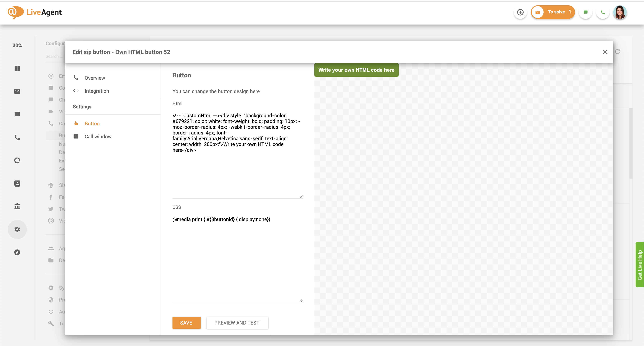Click the LiveAgent home/dashboard icon
The height and width of the screenshot is (346, 644).
[17, 68]
